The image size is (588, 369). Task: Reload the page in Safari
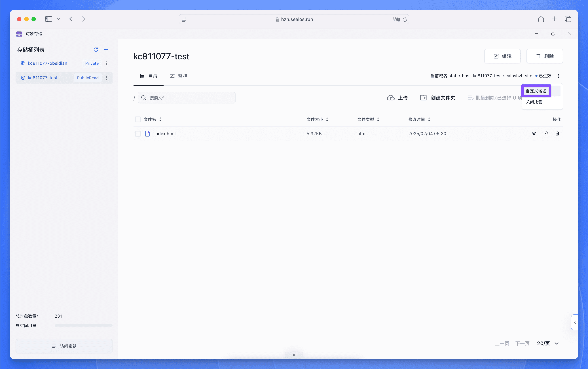pyautogui.click(x=404, y=19)
